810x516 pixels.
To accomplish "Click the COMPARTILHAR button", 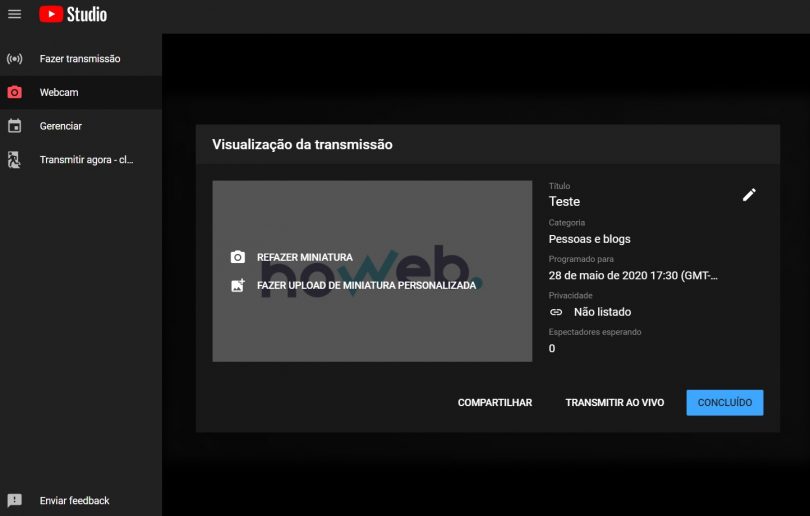I will (494, 403).
